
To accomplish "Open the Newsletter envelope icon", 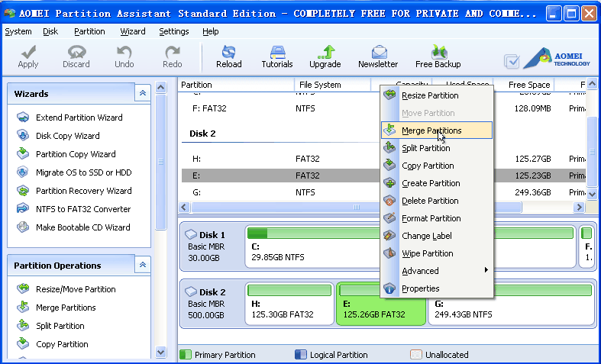I will (379, 52).
